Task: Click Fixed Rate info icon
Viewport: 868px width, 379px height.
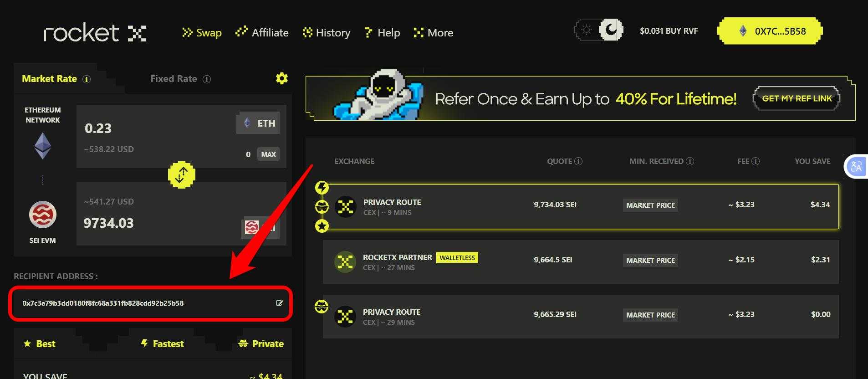Action: [x=207, y=79]
